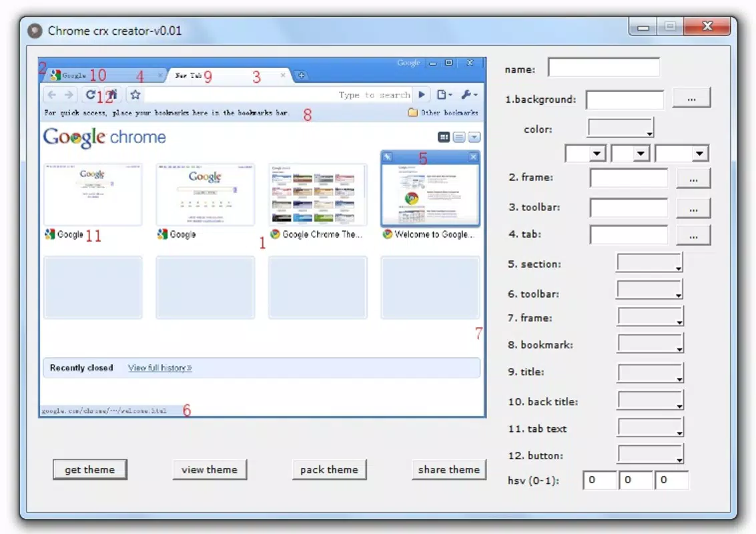Open the 6. toolbar color dropdown
The width and height of the screenshot is (756, 534).
(649, 290)
